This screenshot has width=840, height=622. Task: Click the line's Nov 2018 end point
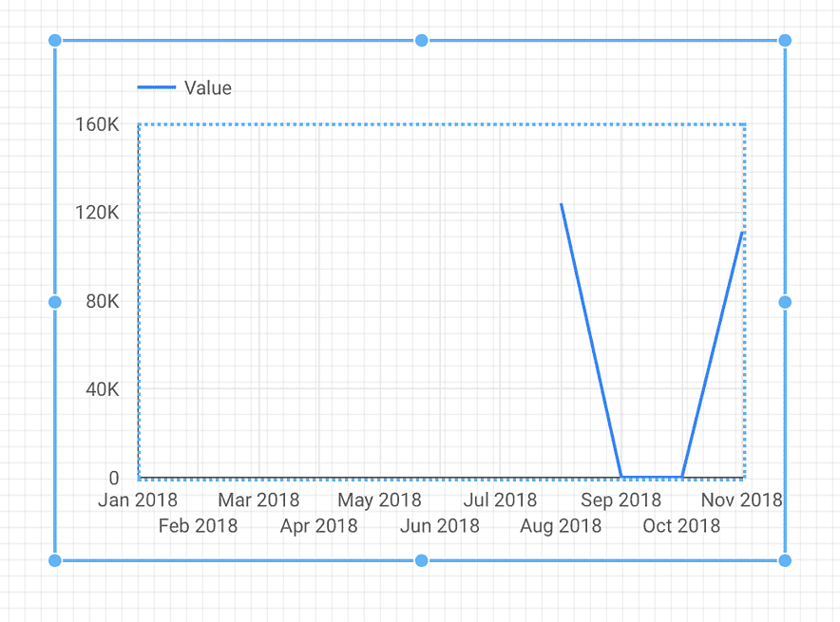pos(742,232)
